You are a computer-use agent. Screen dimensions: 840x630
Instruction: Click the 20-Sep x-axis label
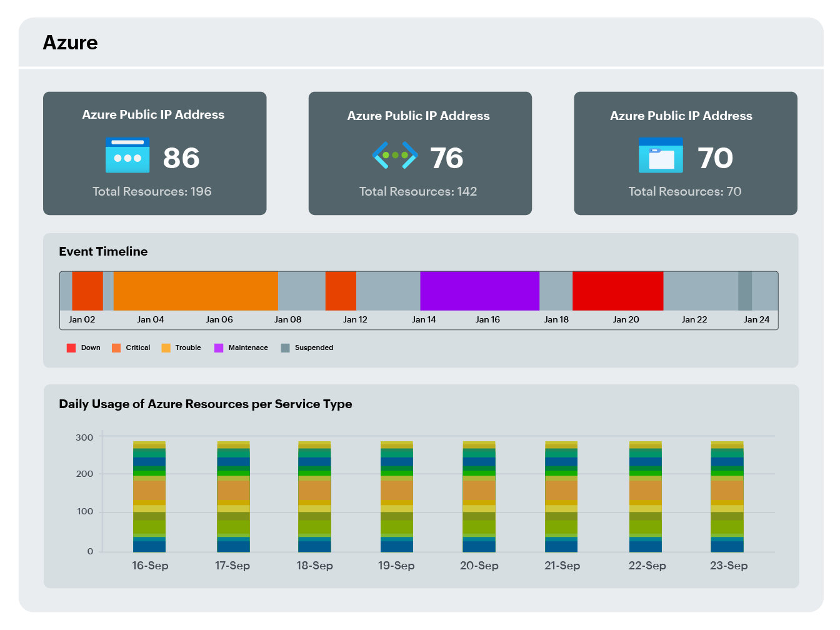[x=479, y=566]
